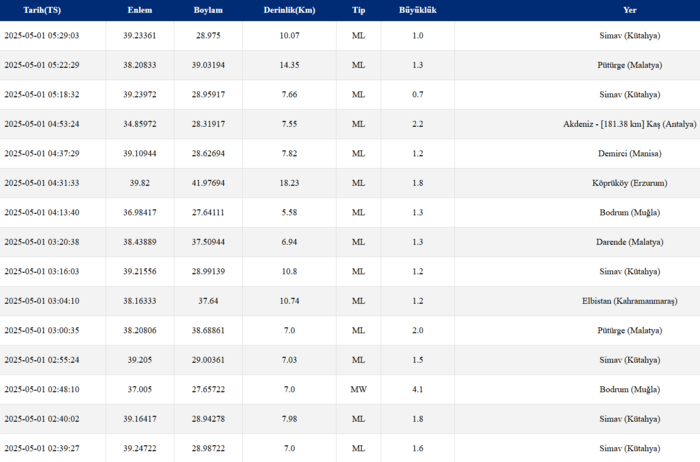Click the longitude value 37.64
Viewport: 700px width, 462px height.
[208, 301]
